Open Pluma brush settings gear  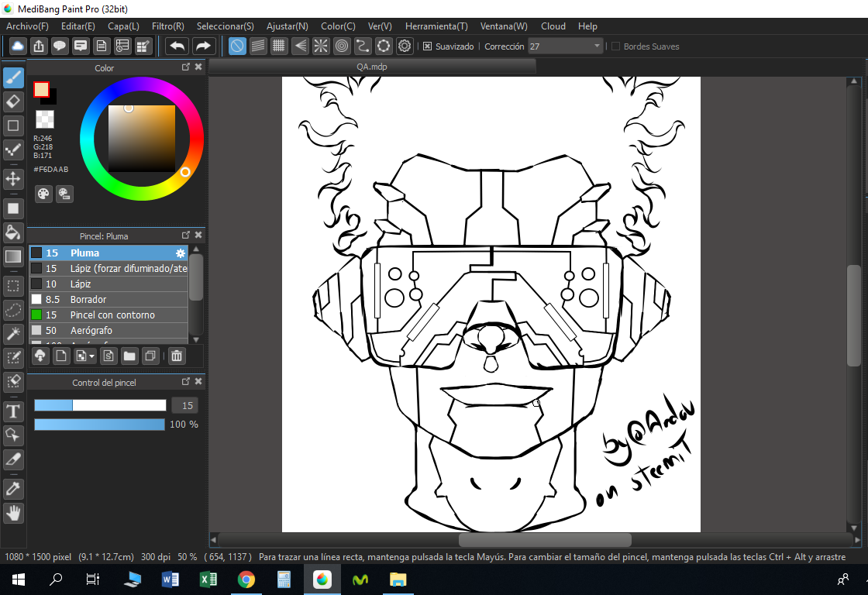coord(181,253)
